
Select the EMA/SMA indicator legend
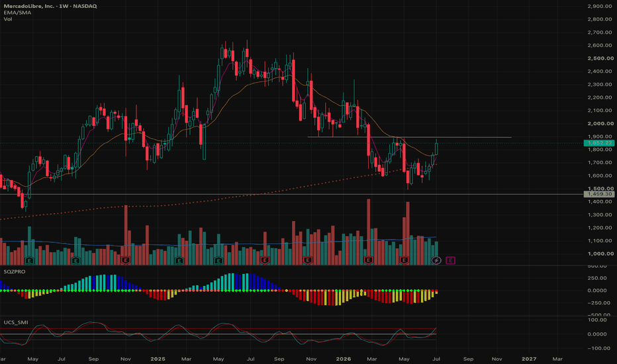[x=17, y=13]
